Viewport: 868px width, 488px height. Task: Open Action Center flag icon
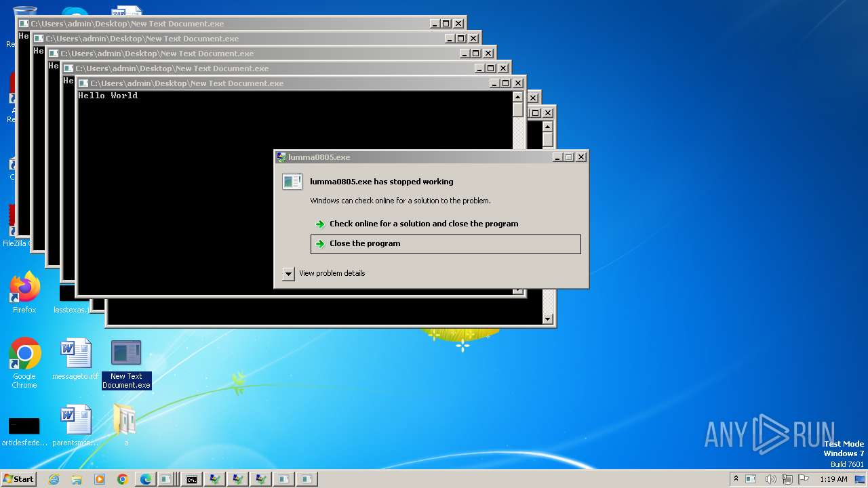point(804,479)
